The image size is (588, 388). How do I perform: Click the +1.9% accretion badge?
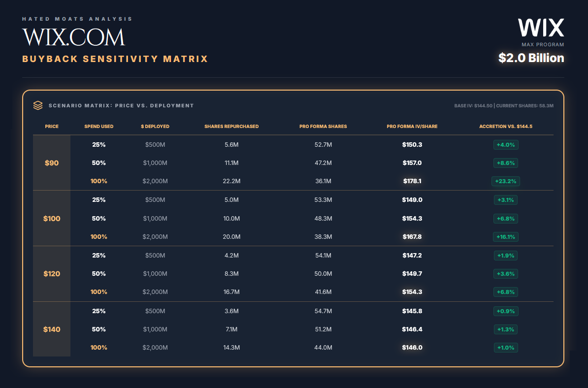(505, 256)
